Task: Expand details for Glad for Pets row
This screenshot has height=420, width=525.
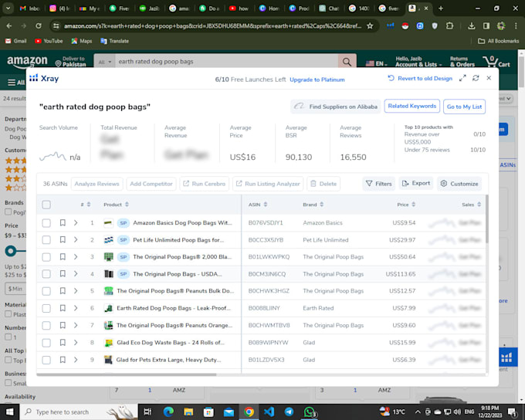Action: 76,360
